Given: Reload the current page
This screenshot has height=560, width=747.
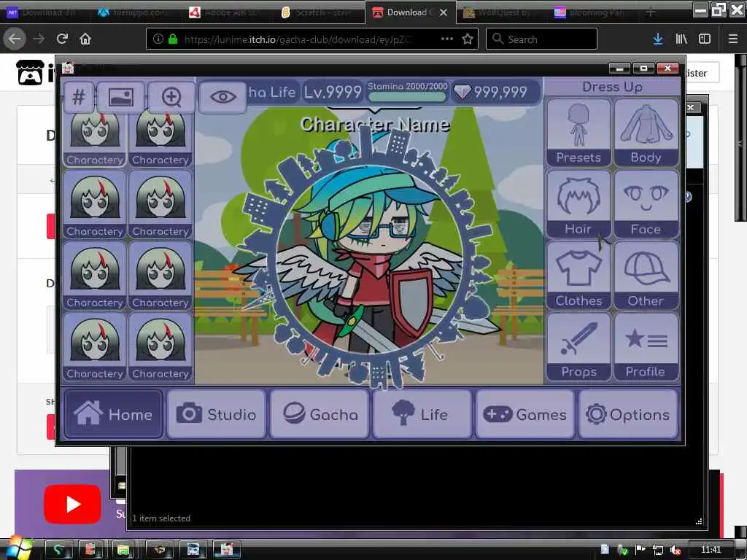Looking at the screenshot, I should pyautogui.click(x=62, y=39).
